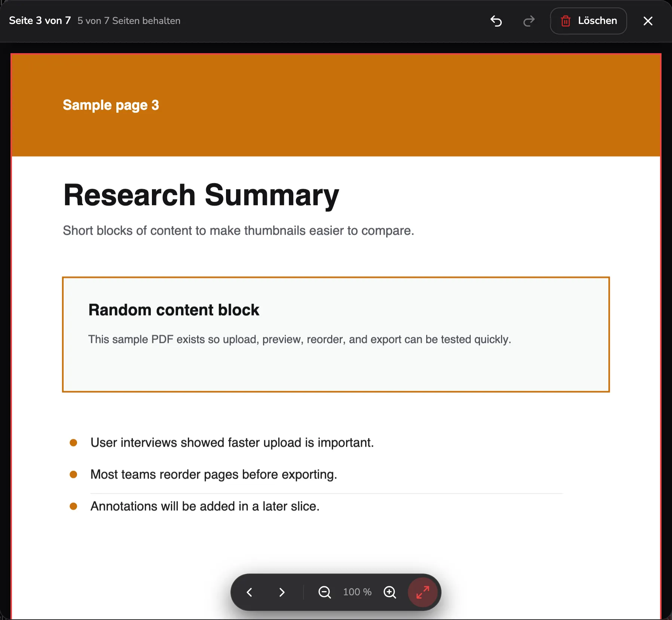This screenshot has height=620, width=672.
Task: Go to the next page arrow
Action: [x=282, y=592]
